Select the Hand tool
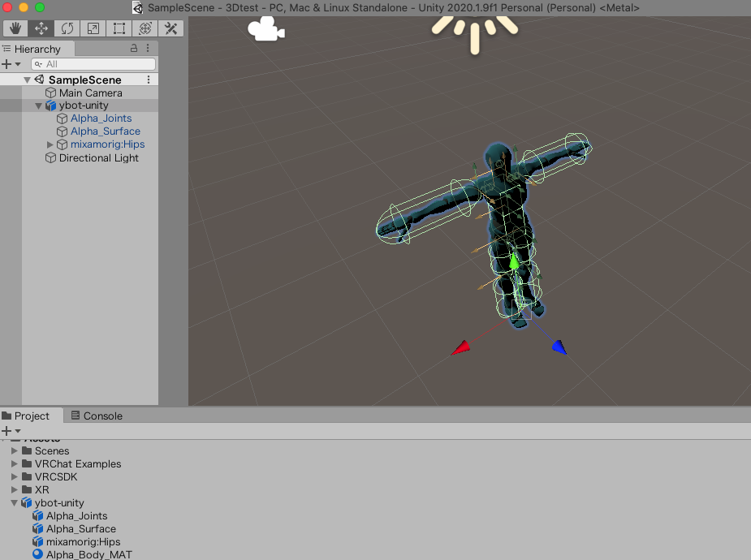The width and height of the screenshot is (751, 560). point(15,28)
